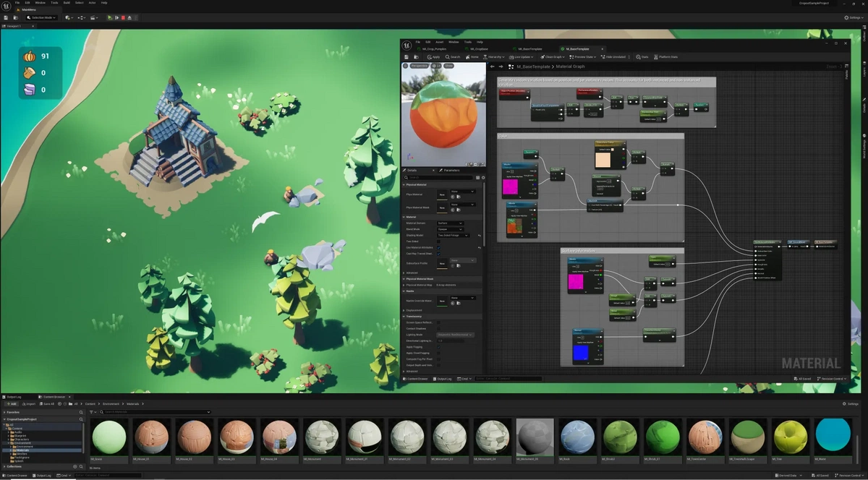Open the Window menu in material editor
This screenshot has width=868, height=480.
pyautogui.click(x=453, y=42)
